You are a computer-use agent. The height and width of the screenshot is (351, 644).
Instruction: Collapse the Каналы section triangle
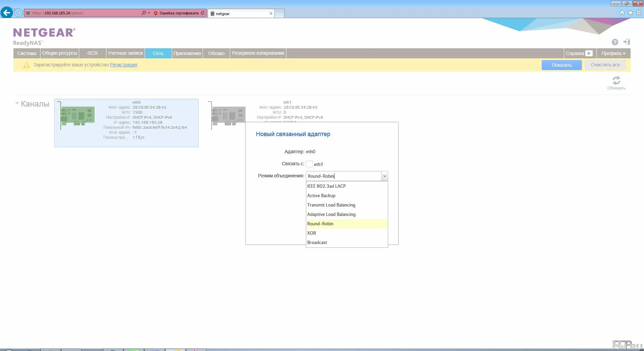[17, 104]
